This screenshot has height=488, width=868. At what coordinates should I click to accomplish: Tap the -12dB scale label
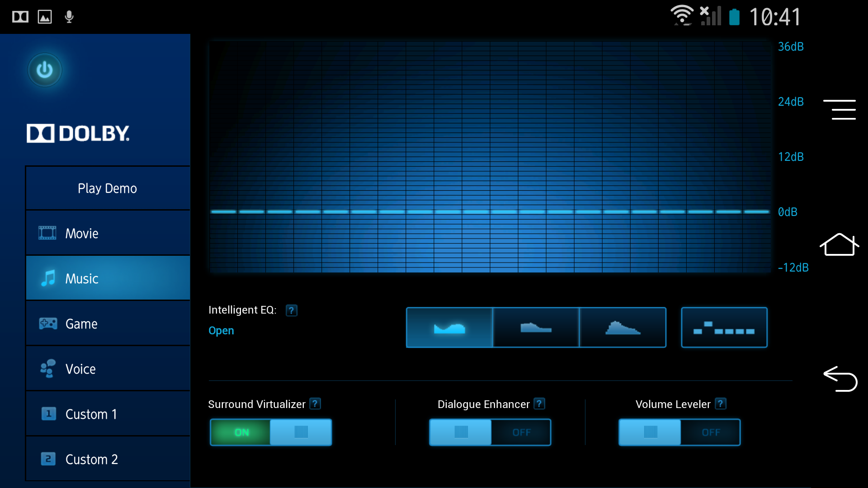[793, 267]
